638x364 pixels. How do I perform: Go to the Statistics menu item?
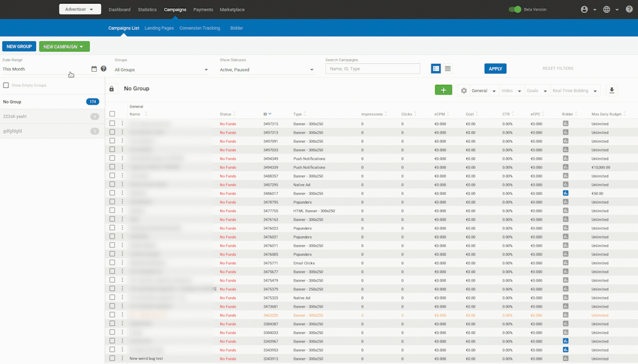147,10
